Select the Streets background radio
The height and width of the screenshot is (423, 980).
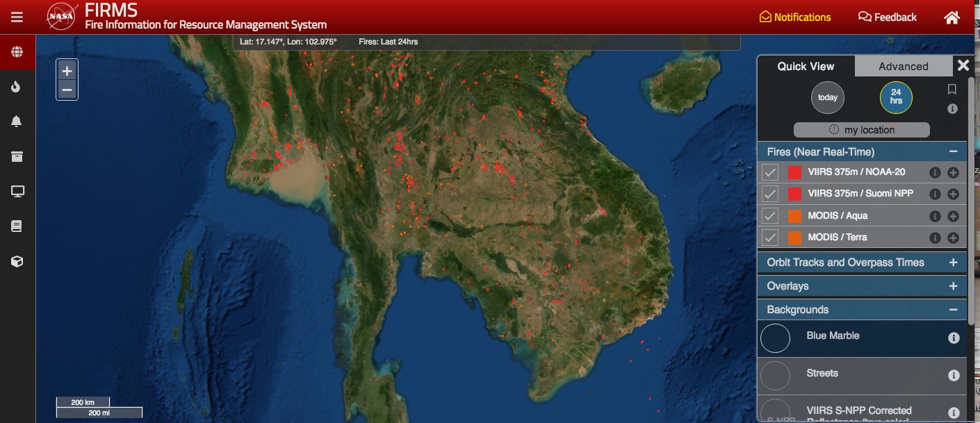click(776, 376)
